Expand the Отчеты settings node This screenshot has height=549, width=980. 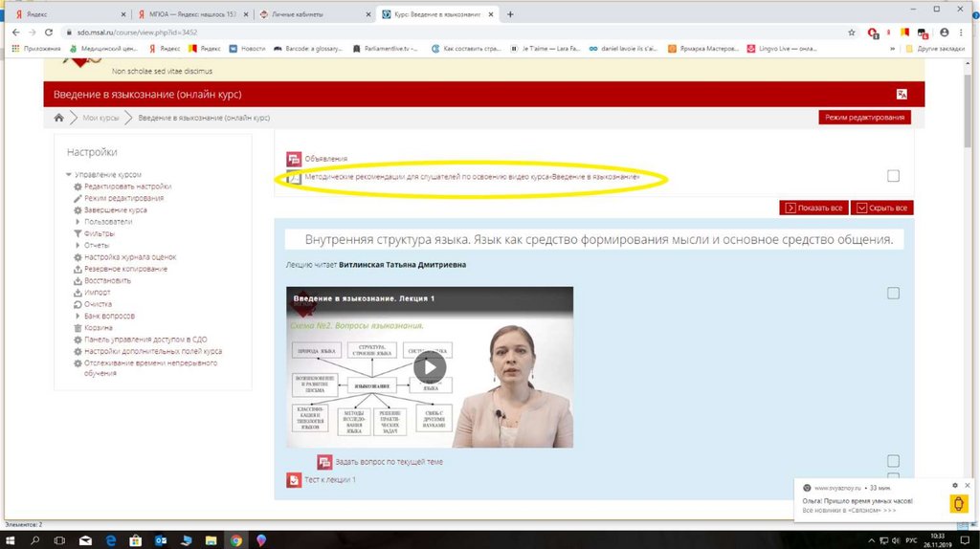(x=78, y=246)
